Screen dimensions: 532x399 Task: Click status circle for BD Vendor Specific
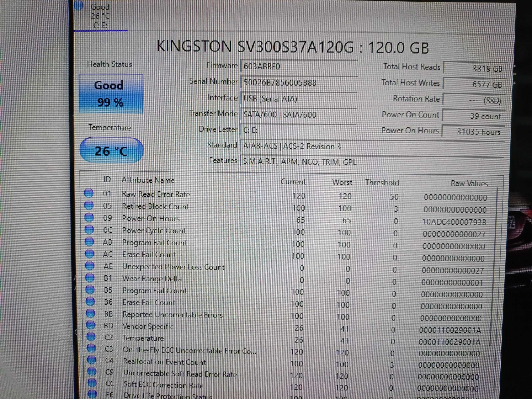(91, 325)
